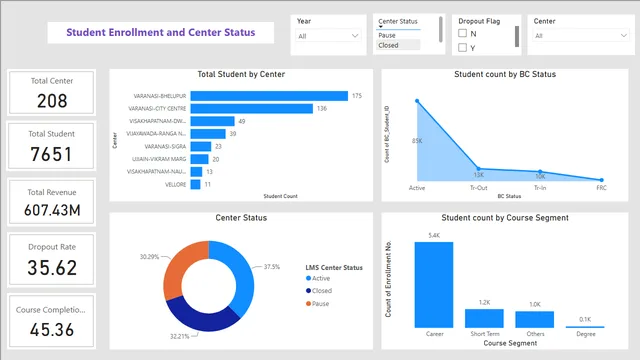The width and height of the screenshot is (640, 360).
Task: Select the Closed center status option
Action: point(398,45)
